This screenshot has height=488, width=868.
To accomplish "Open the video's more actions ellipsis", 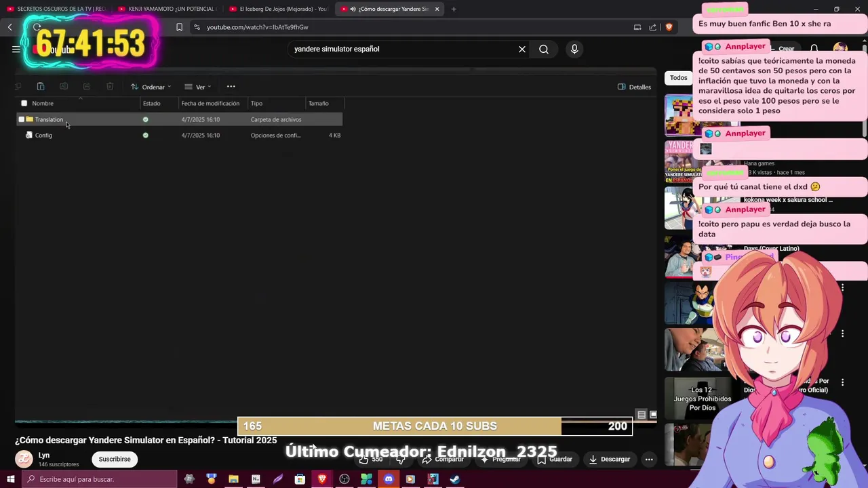I will [649, 460].
